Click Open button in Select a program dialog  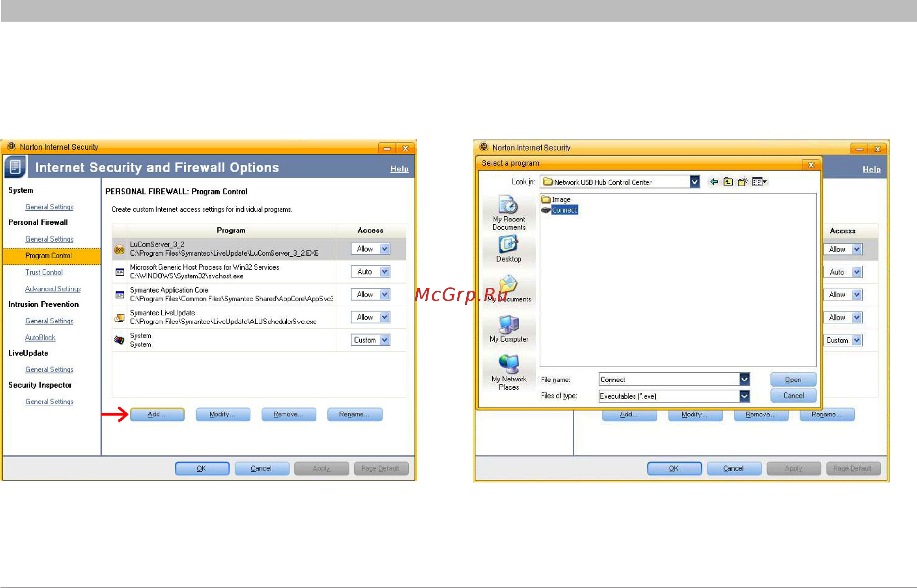[x=793, y=380]
